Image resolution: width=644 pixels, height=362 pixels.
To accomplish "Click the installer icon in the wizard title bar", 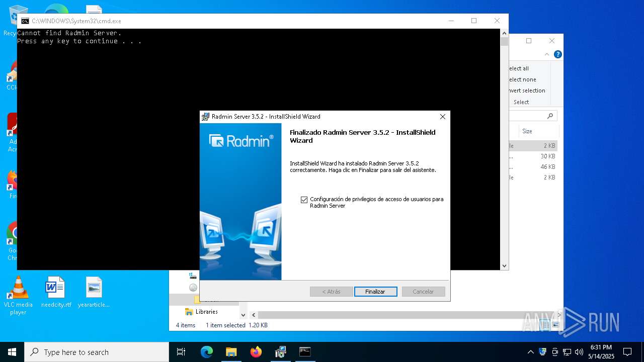I will 205,117.
